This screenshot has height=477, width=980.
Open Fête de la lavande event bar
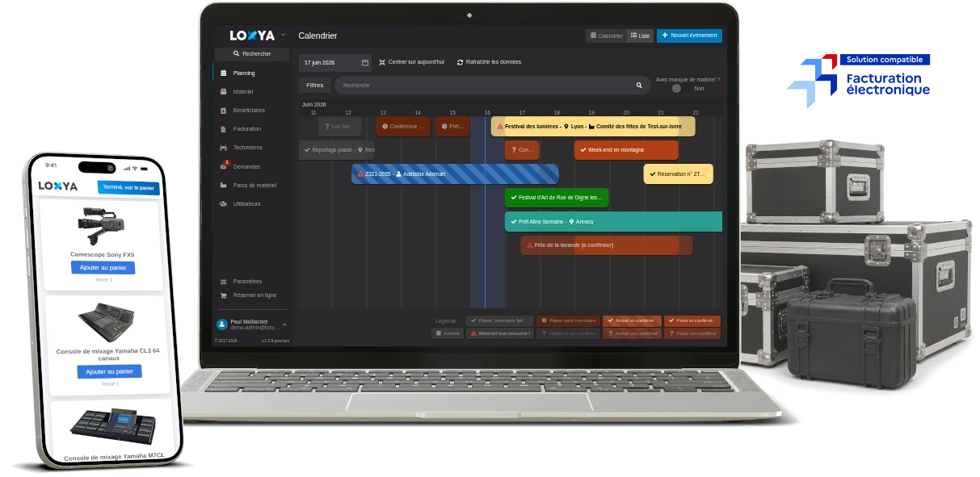[x=606, y=245]
